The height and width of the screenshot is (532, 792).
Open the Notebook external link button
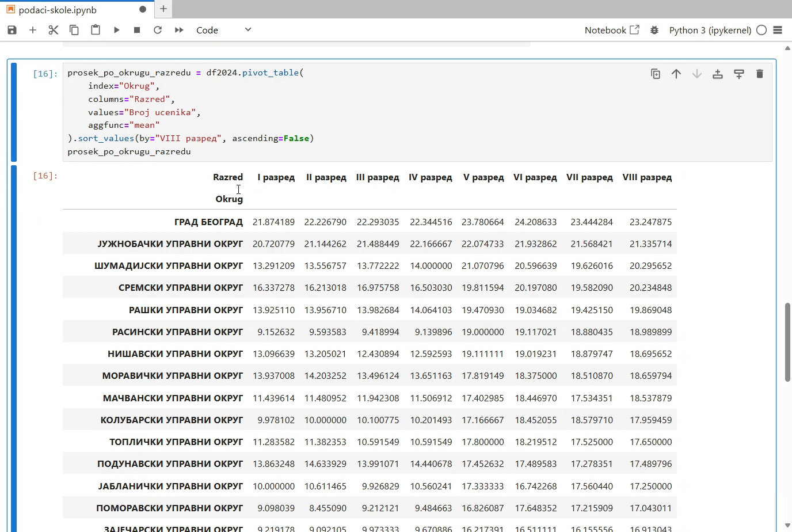tap(612, 30)
